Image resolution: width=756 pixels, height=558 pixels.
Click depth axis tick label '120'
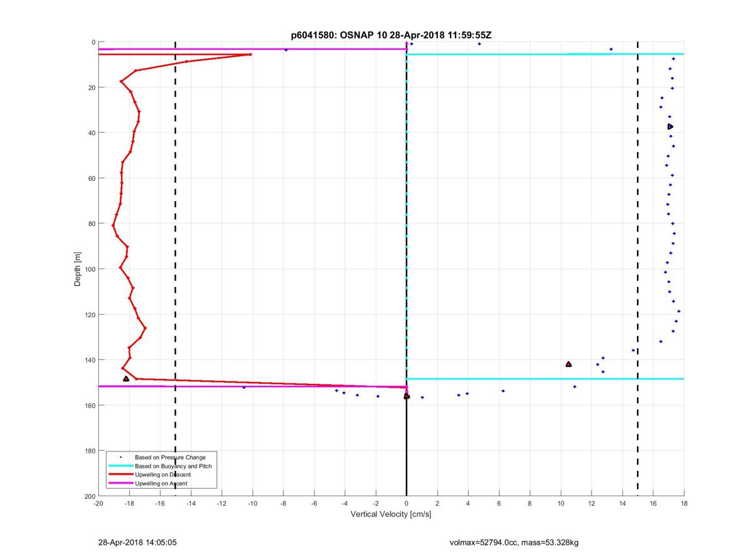pos(89,315)
